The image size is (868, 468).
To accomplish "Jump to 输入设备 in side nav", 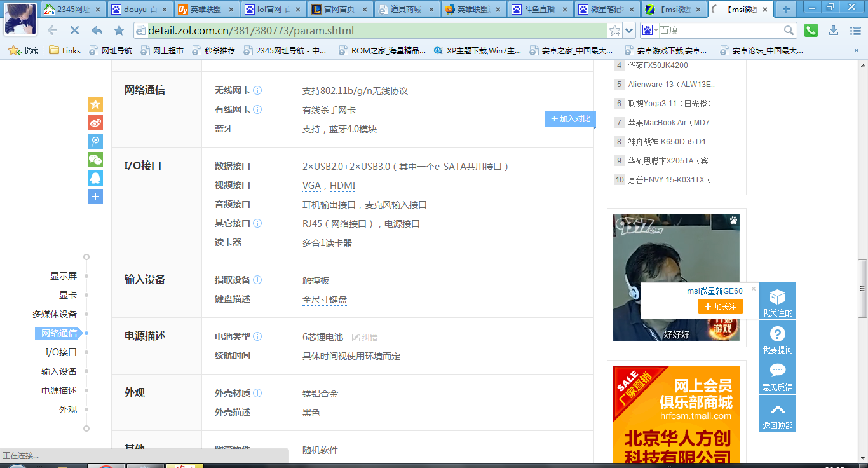I will click(59, 371).
